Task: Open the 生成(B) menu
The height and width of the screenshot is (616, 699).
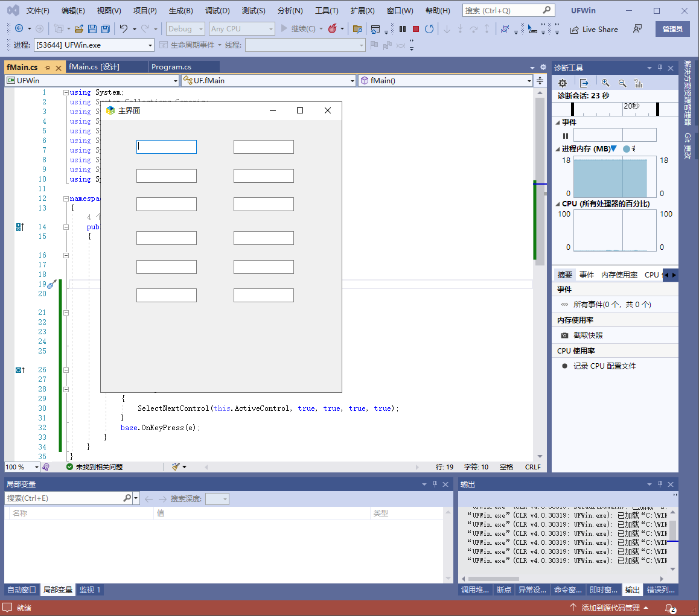Action: (x=180, y=11)
